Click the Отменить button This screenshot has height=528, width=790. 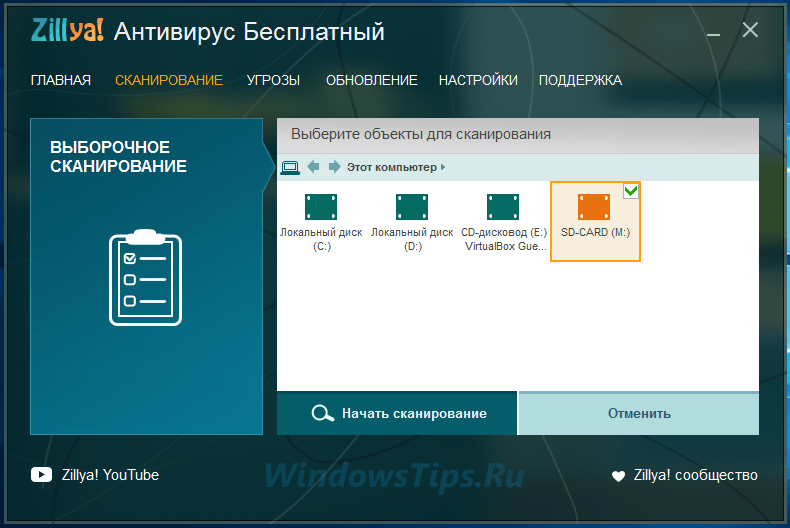pyautogui.click(x=639, y=413)
